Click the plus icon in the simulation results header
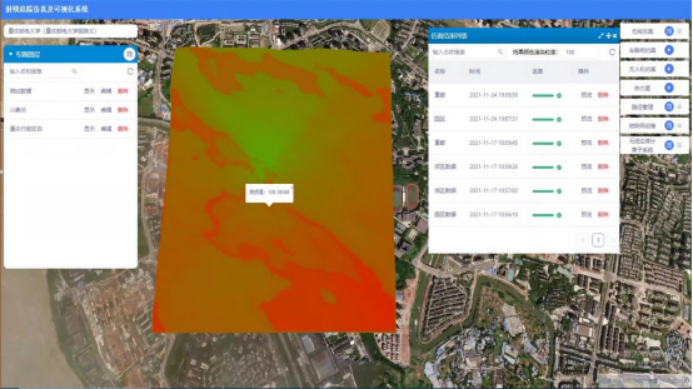Screen dimensions: 693x389 coord(609,36)
